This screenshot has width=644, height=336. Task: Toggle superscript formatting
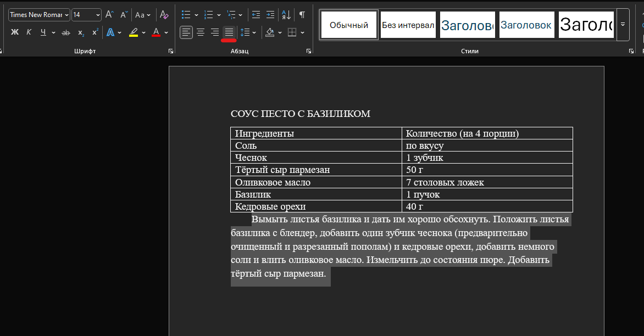95,32
